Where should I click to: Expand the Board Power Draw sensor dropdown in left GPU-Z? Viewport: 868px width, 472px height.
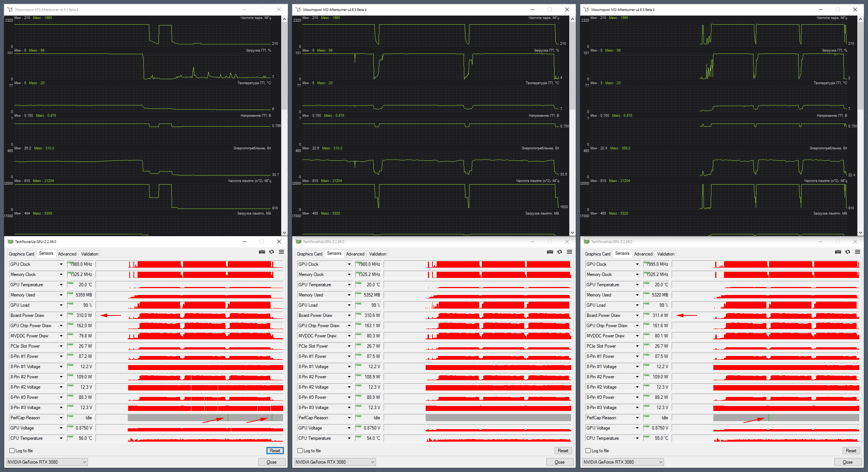(x=61, y=315)
